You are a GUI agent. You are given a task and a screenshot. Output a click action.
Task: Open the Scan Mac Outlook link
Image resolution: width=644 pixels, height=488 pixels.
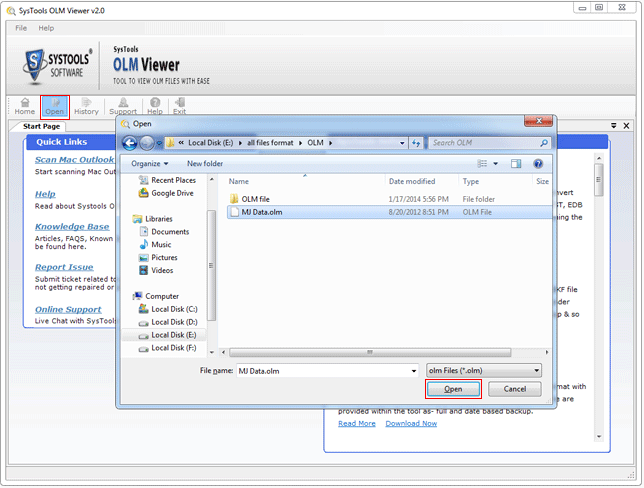click(x=74, y=159)
